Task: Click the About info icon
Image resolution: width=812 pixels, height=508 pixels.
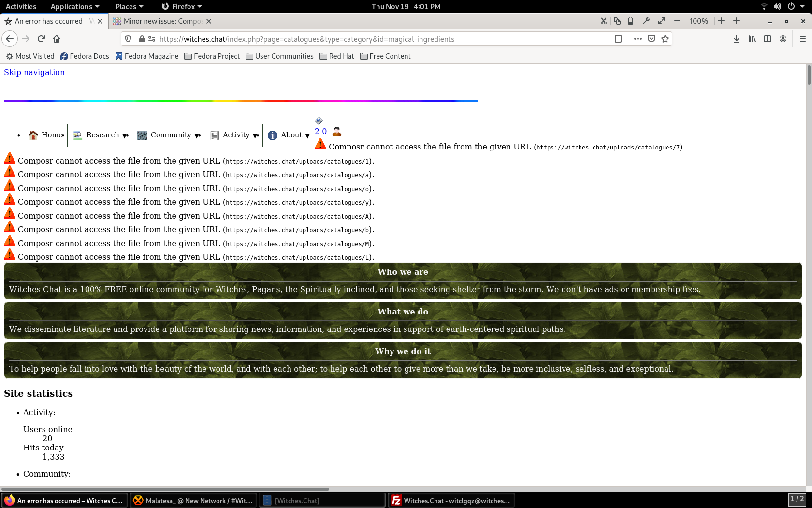Action: pyautogui.click(x=273, y=135)
